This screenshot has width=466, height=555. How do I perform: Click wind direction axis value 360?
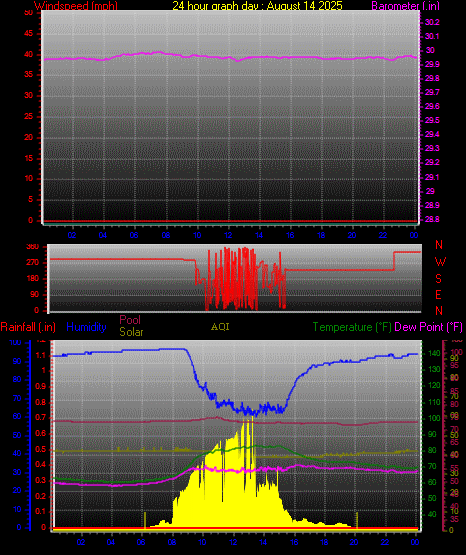[33, 247]
